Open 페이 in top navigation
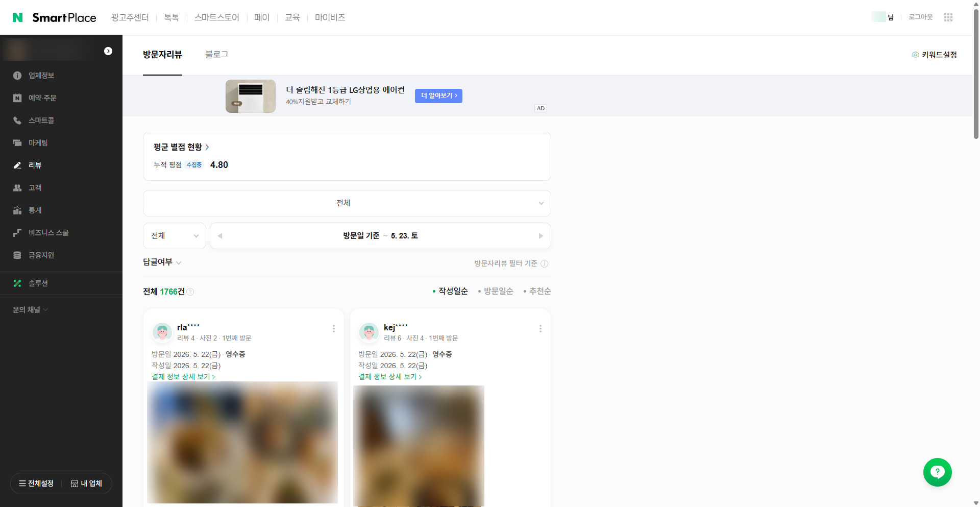 pos(262,17)
